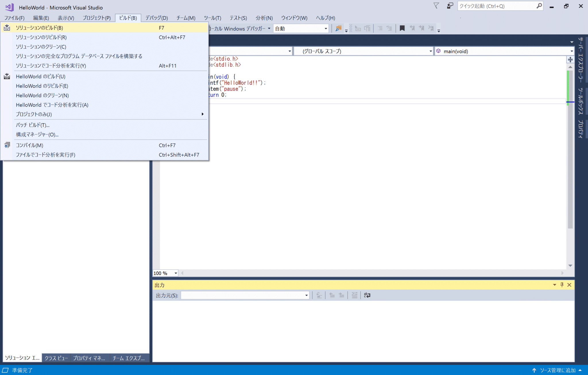This screenshot has width=588, height=375.
Task: Toggle navigate backward in output toolbar
Action: (x=332, y=295)
